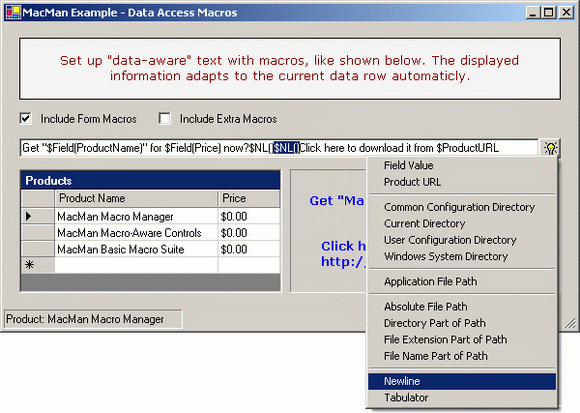Image resolution: width=580 pixels, height=413 pixels.
Task: Click the blue 'Click h' download link text
Action: pos(343,246)
